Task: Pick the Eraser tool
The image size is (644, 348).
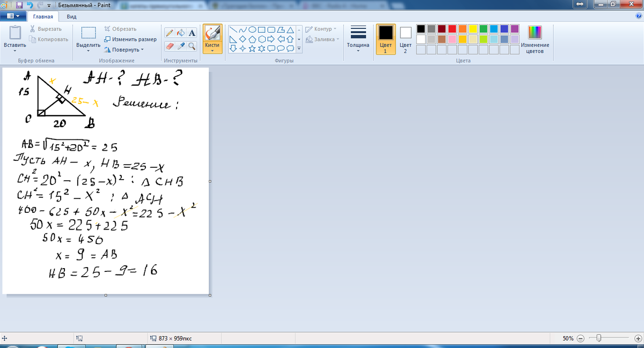Action: [x=170, y=46]
